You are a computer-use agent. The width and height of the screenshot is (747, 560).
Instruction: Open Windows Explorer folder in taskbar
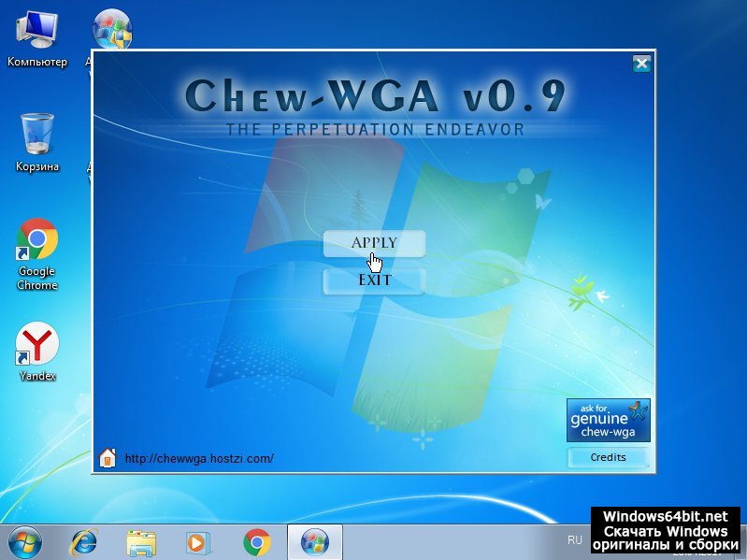141,541
